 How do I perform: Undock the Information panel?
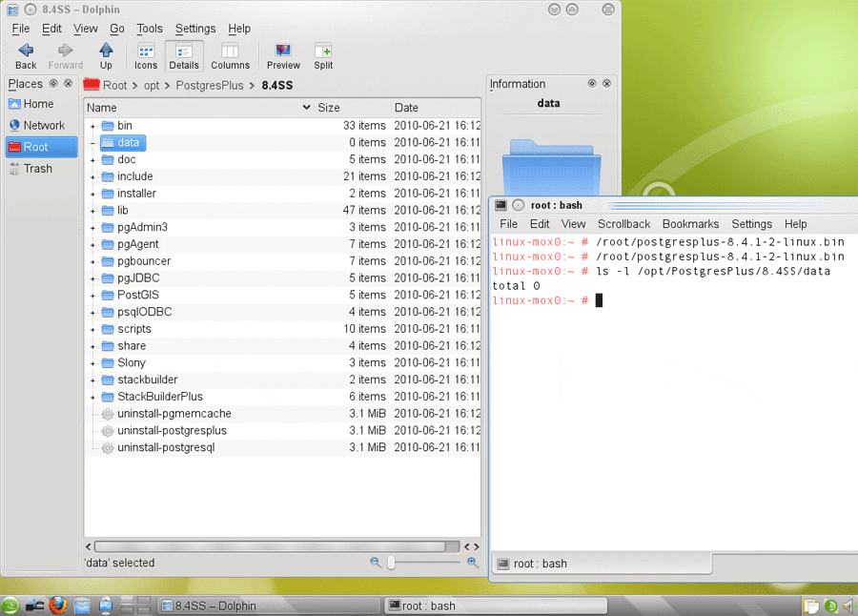pos(592,84)
